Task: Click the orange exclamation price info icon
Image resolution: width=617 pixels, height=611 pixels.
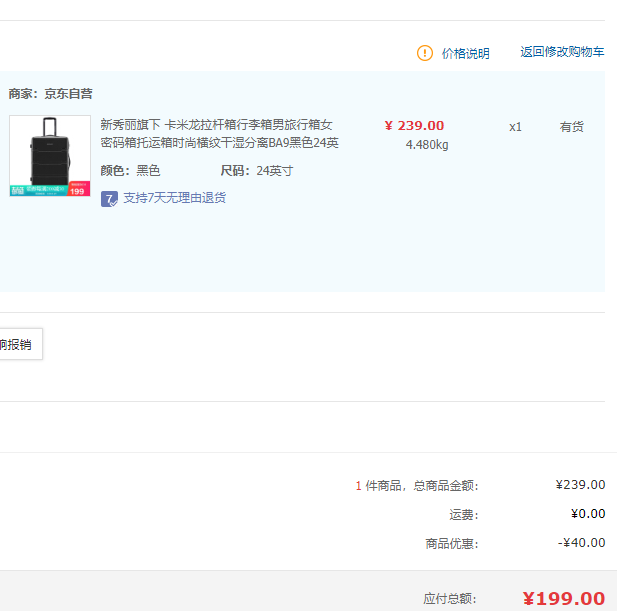Action: 425,53
